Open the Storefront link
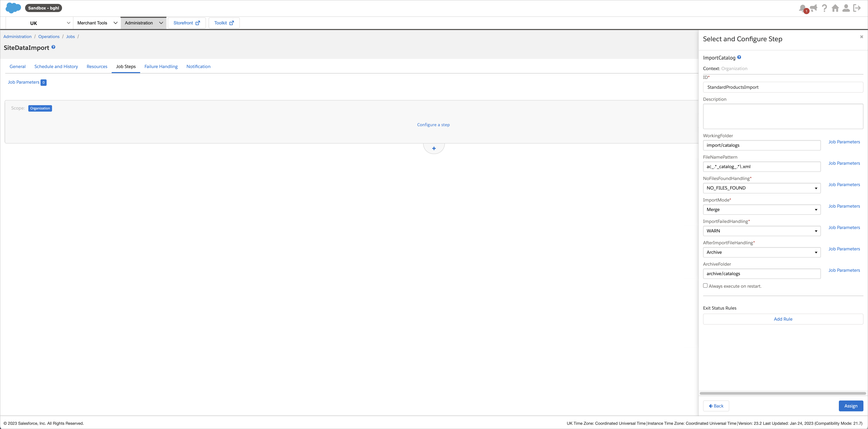This screenshot has height=429, width=868. point(187,23)
